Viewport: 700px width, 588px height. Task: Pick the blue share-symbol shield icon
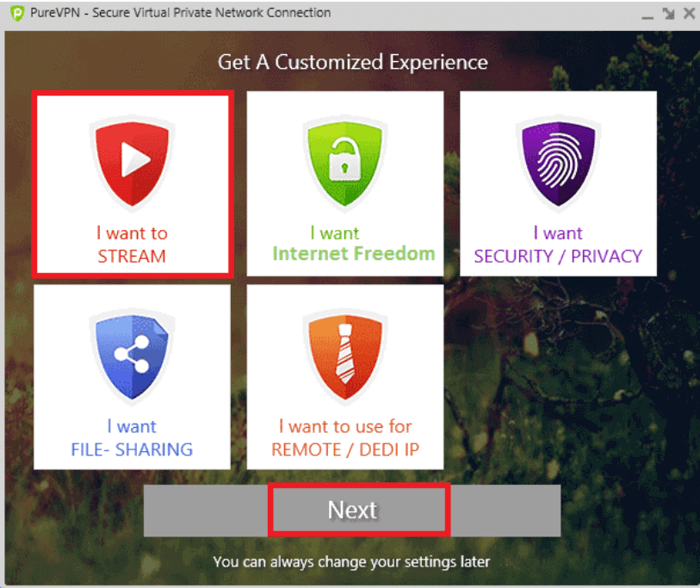pos(132,356)
